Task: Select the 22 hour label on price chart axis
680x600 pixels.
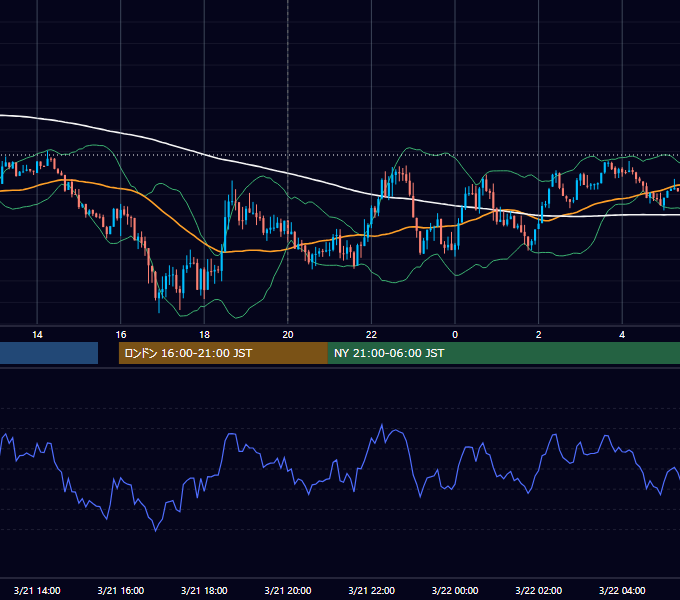Action: (371, 335)
